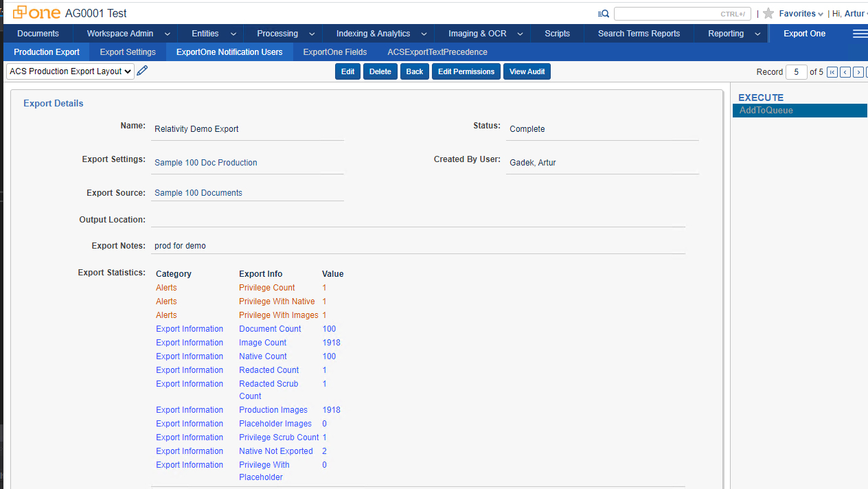Follow the Document Count link in statistics
This screenshot has width=868, height=489.
(269, 328)
